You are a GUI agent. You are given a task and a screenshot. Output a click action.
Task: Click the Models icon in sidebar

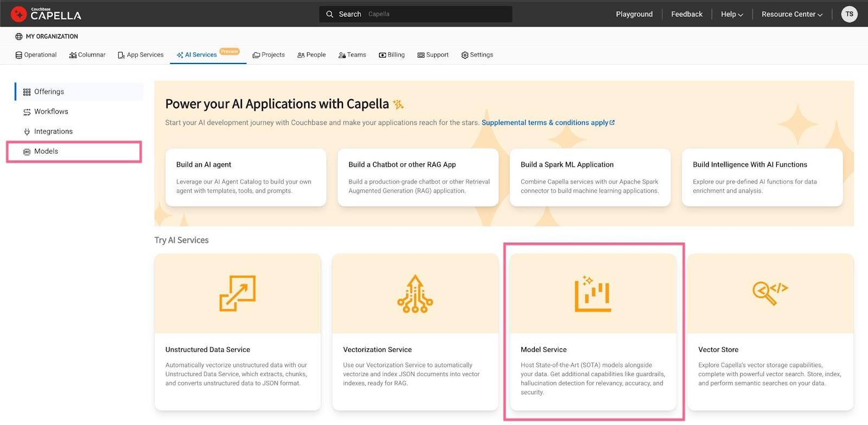[x=27, y=152]
